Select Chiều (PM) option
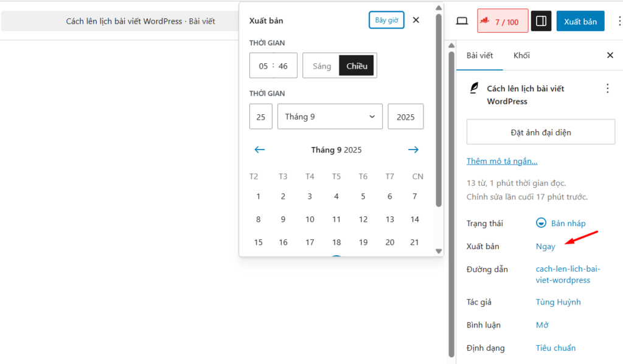The image size is (623, 364). click(357, 66)
